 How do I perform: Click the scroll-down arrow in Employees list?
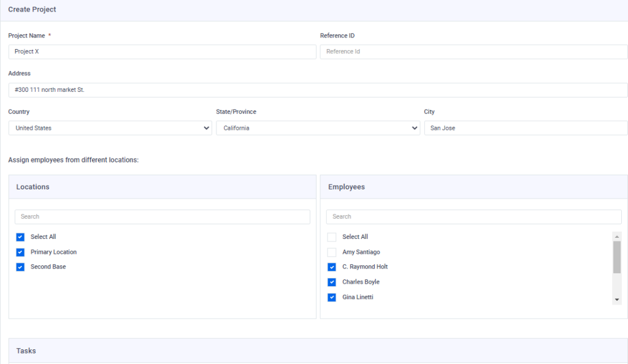click(618, 299)
